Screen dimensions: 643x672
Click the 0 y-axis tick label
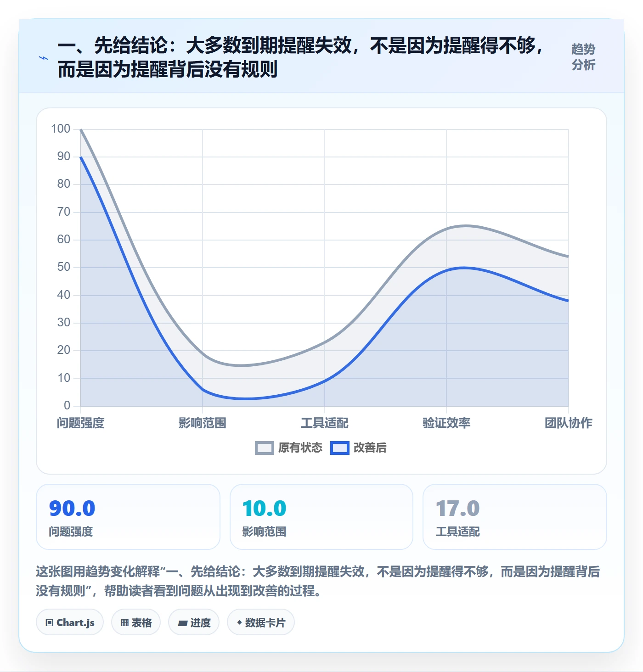point(67,406)
